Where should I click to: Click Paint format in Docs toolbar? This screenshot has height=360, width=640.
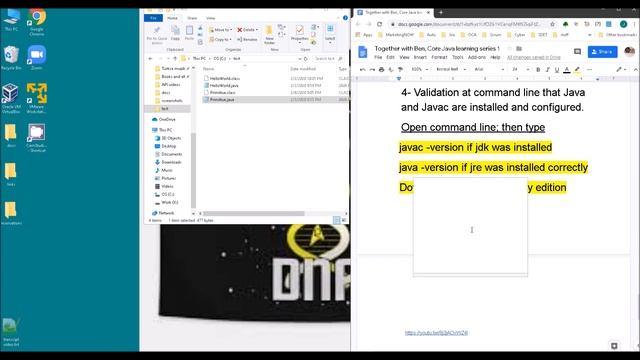pos(400,70)
